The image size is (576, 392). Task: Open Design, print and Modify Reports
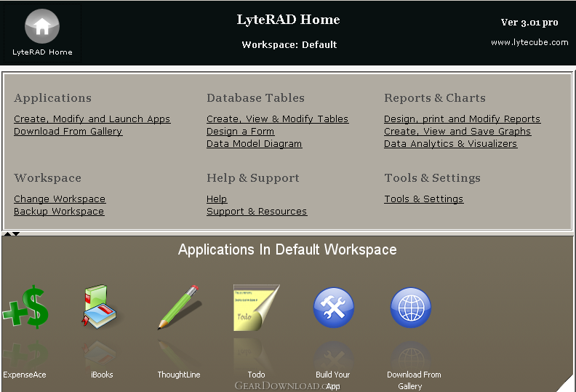point(462,119)
